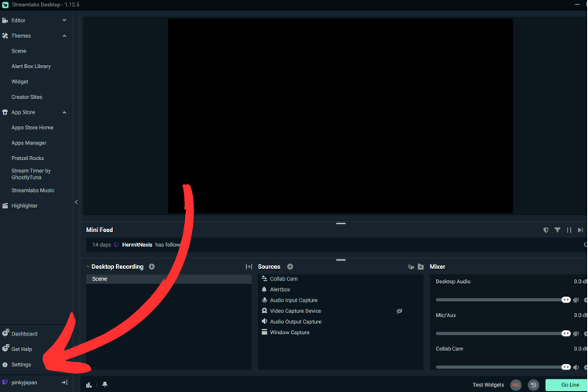Add a new scene with plus icon
Screen dimensions: 588x392
point(152,267)
